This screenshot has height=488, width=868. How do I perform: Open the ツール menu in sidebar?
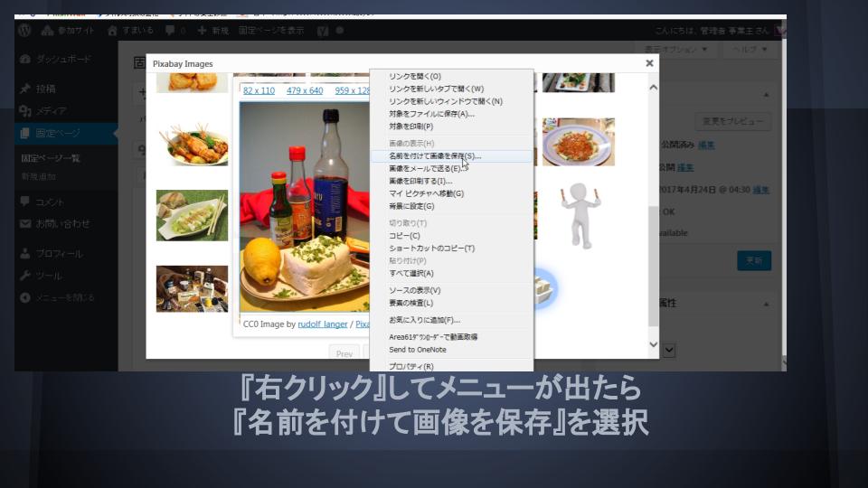[49, 276]
